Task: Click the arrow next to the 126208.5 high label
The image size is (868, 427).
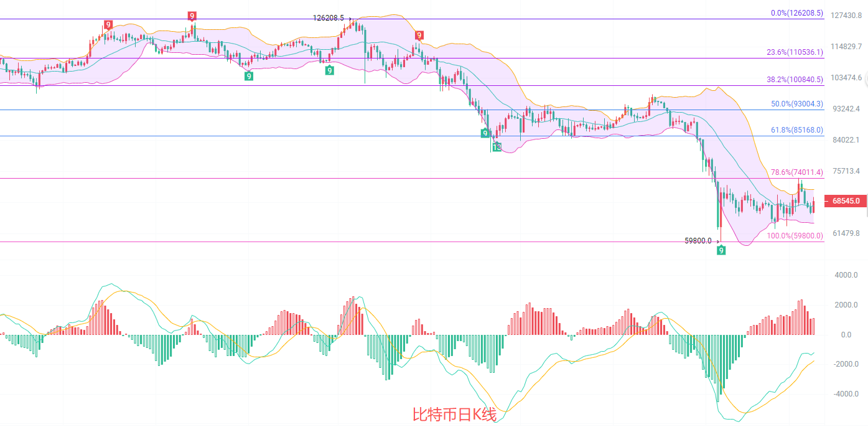Action: [350, 19]
